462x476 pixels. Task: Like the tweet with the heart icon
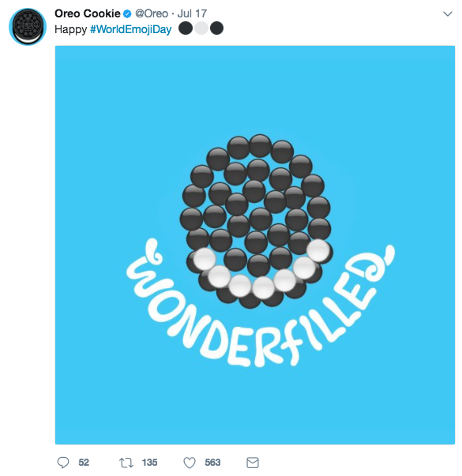click(190, 463)
